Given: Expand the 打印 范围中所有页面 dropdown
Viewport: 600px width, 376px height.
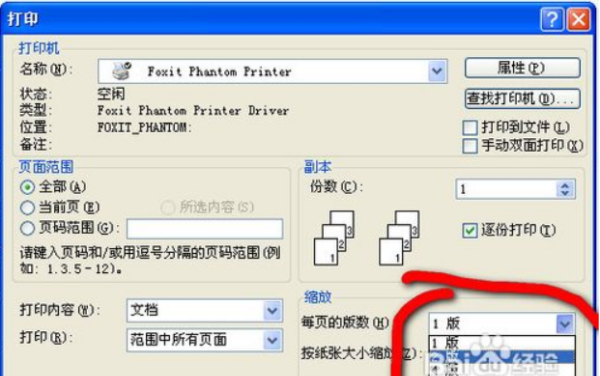Looking at the screenshot, I should point(272,340).
